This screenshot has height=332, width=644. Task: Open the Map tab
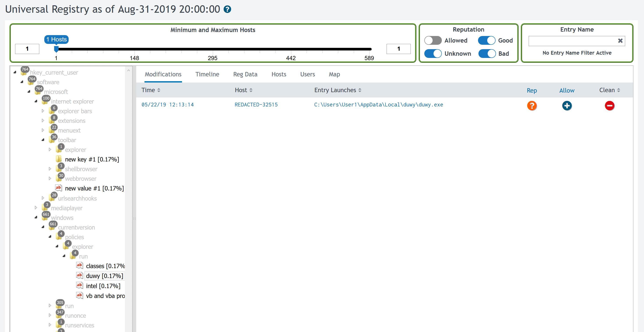pyautogui.click(x=334, y=74)
